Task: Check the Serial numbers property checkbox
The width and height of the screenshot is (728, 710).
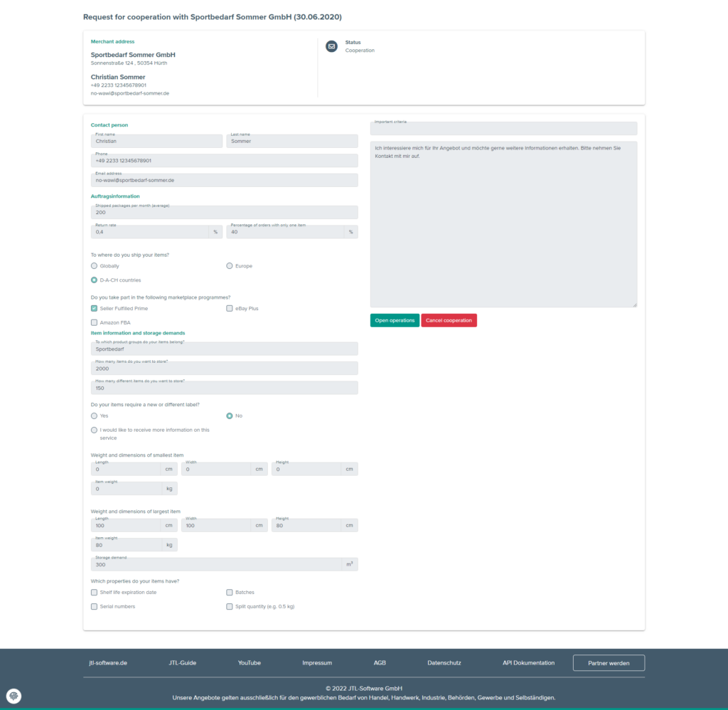Action: (x=94, y=606)
